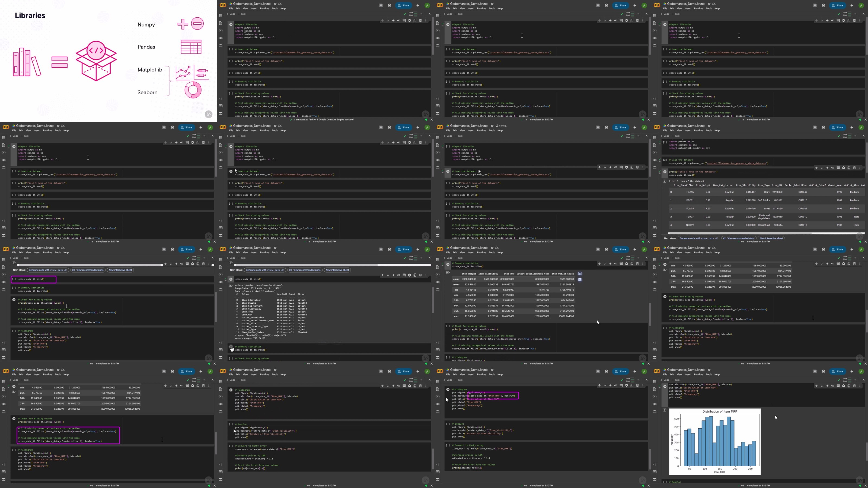This screenshot has width=868, height=488.
Task: Toggle output visibility of head() result
Action: pyautogui.click(x=665, y=181)
